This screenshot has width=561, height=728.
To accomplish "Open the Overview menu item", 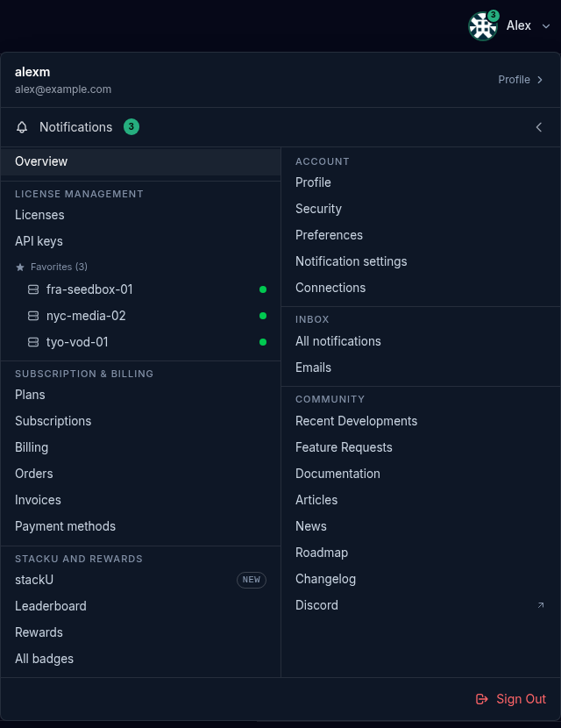I will [x=140, y=161].
